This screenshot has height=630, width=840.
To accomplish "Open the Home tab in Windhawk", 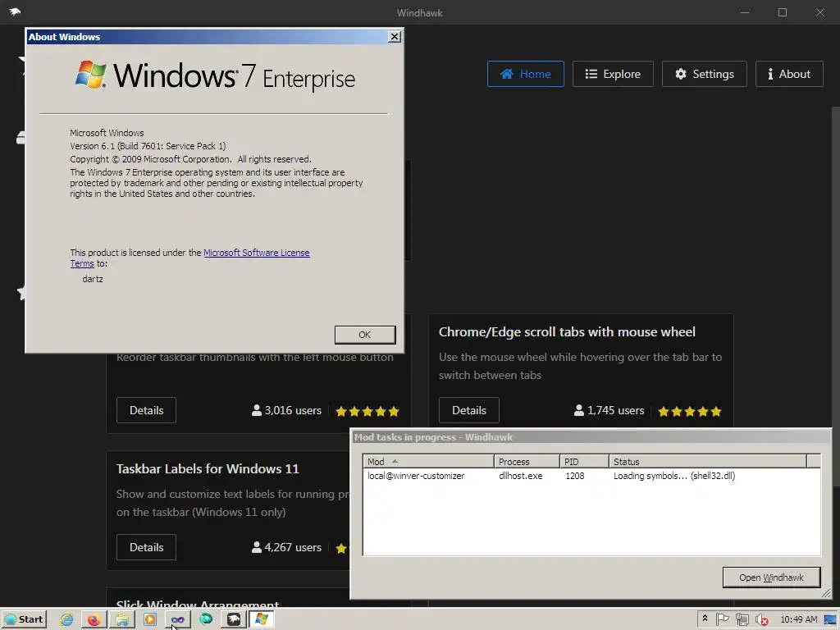I will [525, 74].
